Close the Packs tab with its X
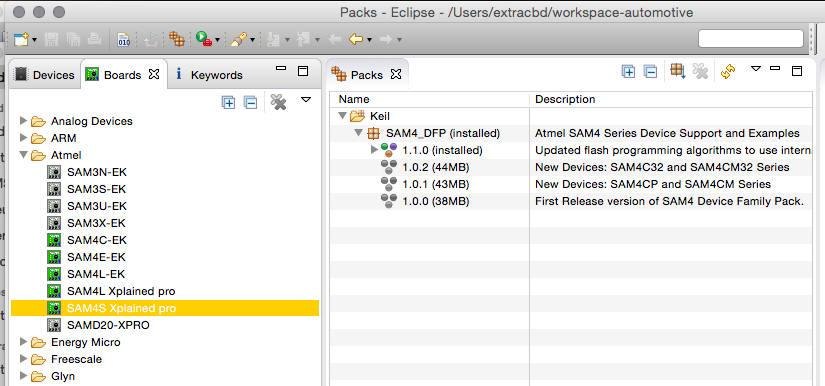The image size is (825, 386). click(396, 74)
